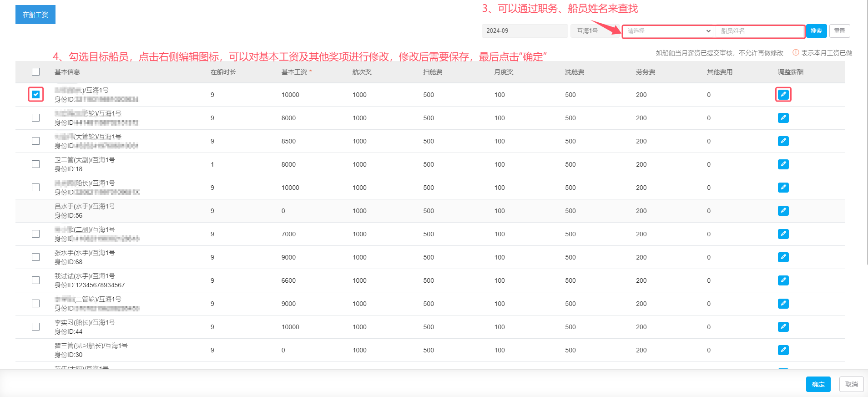
Task: Click the 扫舱费 column header
Action: pos(433,72)
